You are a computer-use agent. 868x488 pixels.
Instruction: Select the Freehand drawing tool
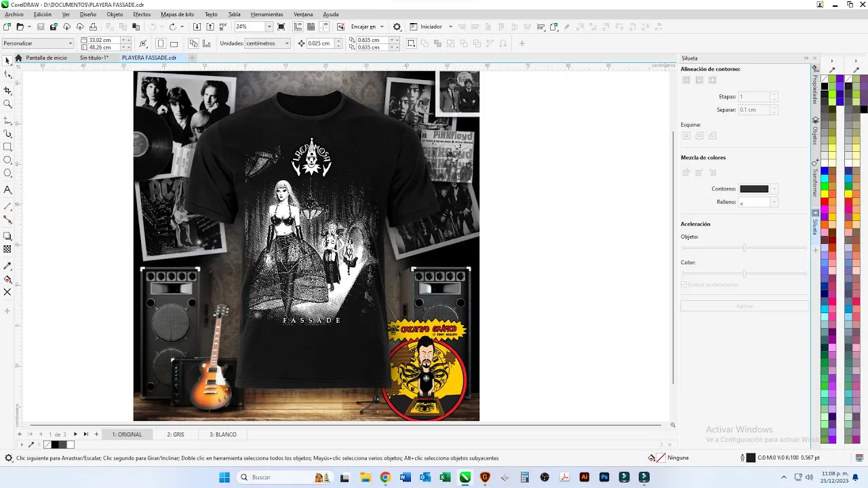click(7, 120)
